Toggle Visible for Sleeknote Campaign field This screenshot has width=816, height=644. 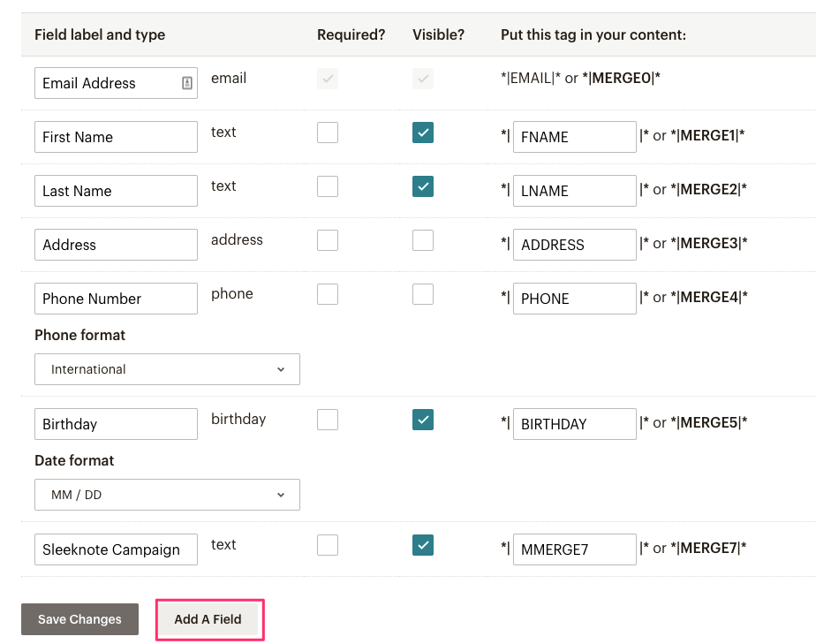coord(423,545)
